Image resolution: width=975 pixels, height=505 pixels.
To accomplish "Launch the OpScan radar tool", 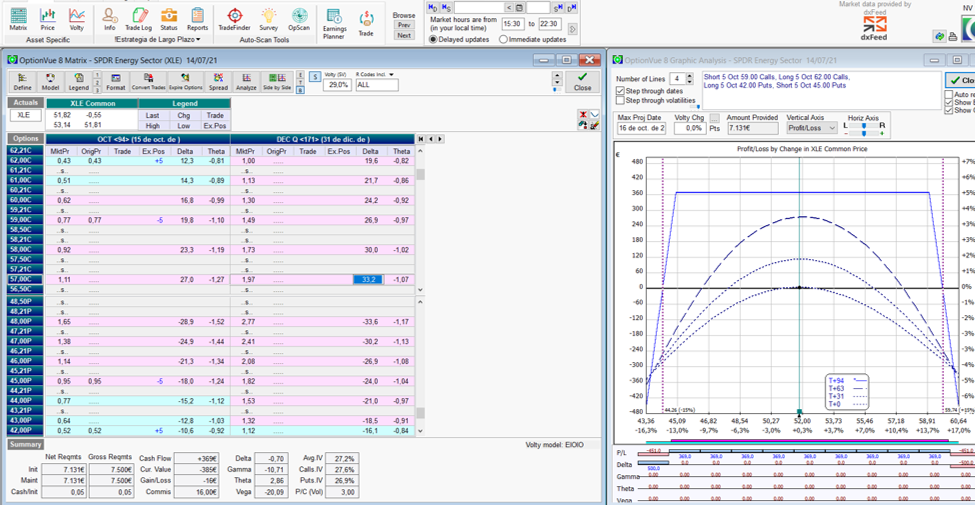I will pos(300,19).
